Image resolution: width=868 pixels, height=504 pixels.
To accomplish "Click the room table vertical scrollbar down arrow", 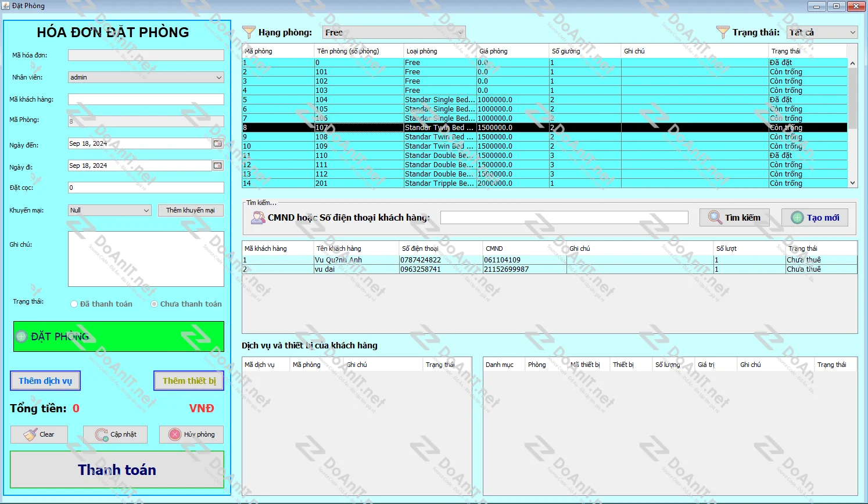I will [x=852, y=183].
